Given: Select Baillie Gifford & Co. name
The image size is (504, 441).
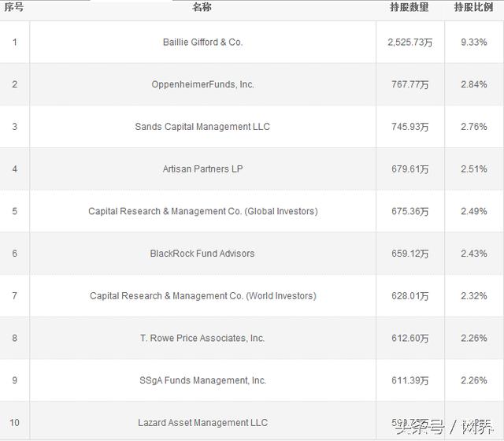Looking at the screenshot, I should click(202, 42).
